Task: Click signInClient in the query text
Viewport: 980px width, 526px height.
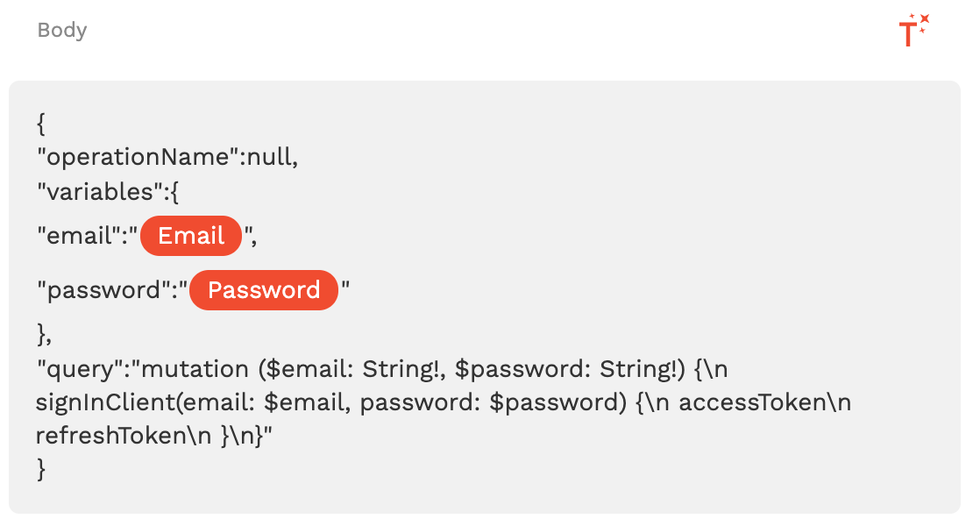Action: tap(103, 402)
